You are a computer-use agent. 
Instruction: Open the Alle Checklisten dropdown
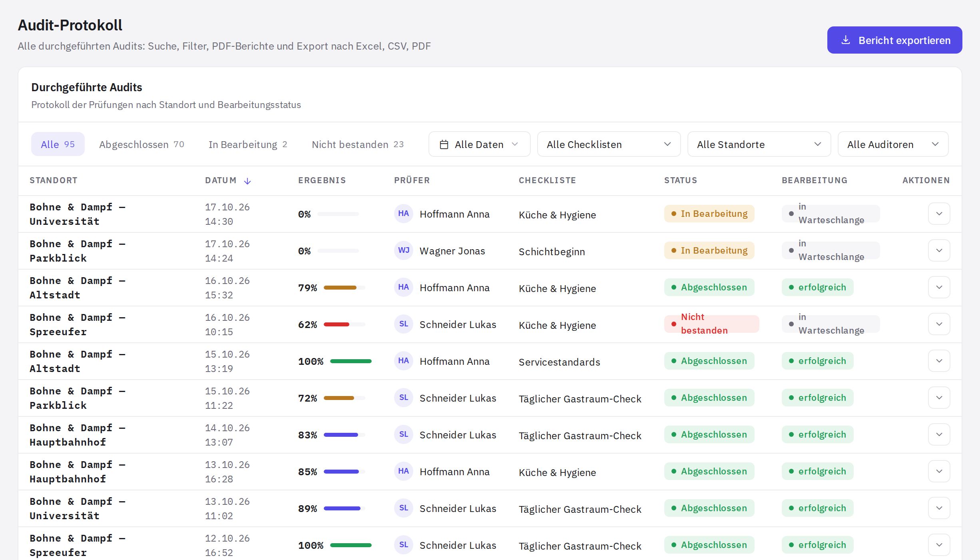coord(609,144)
